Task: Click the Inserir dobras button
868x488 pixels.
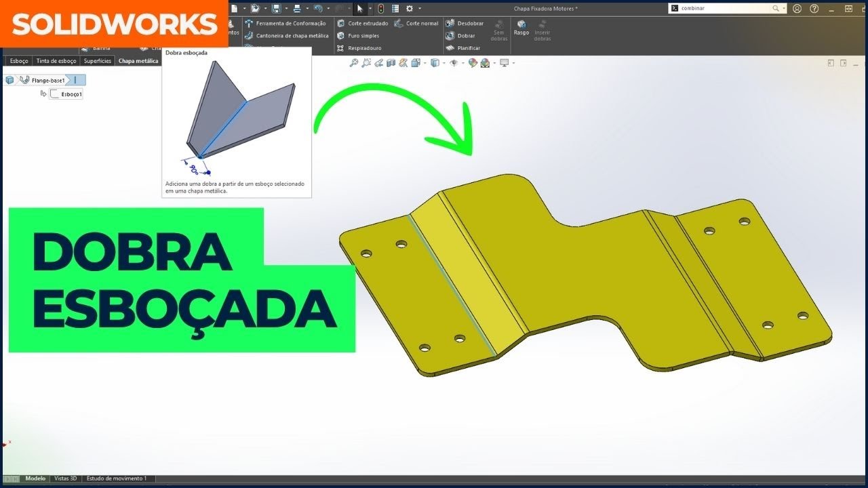Action: pos(542,30)
